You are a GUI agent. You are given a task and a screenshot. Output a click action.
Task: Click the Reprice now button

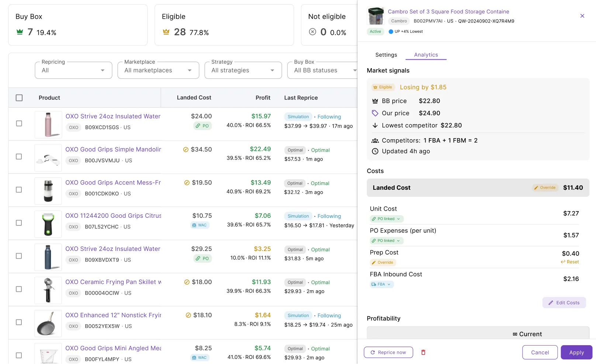pyautogui.click(x=388, y=353)
